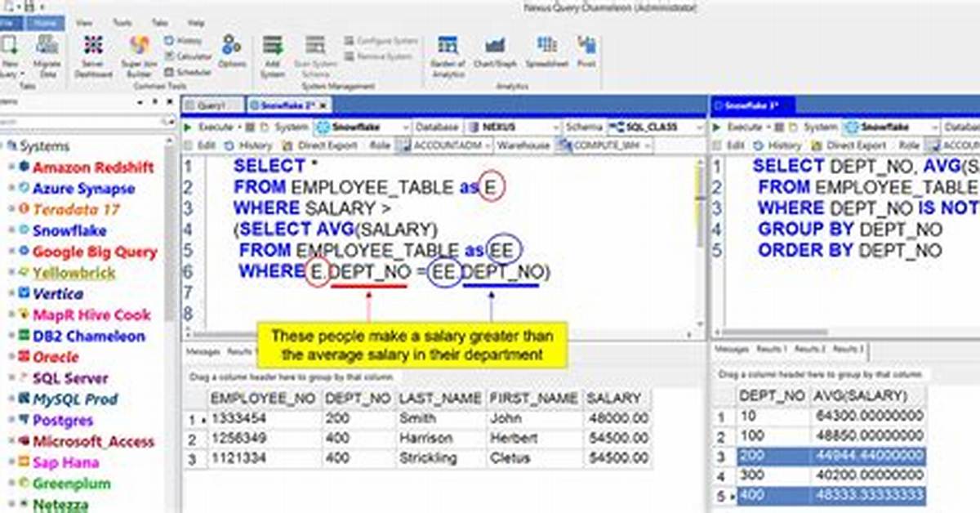Run the query with Execute in Snowflake 2 pane

[x=209, y=127]
